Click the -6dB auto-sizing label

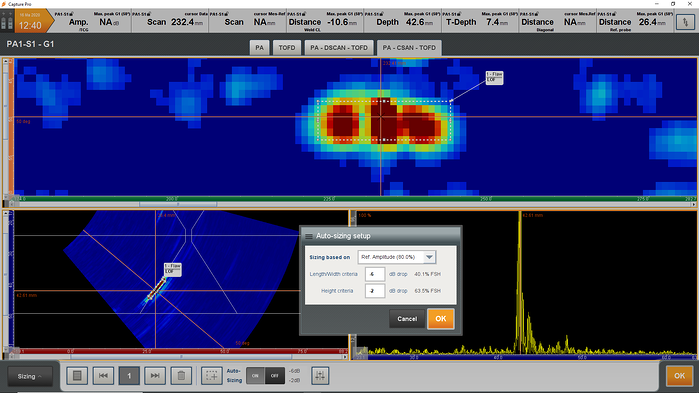[x=294, y=371]
